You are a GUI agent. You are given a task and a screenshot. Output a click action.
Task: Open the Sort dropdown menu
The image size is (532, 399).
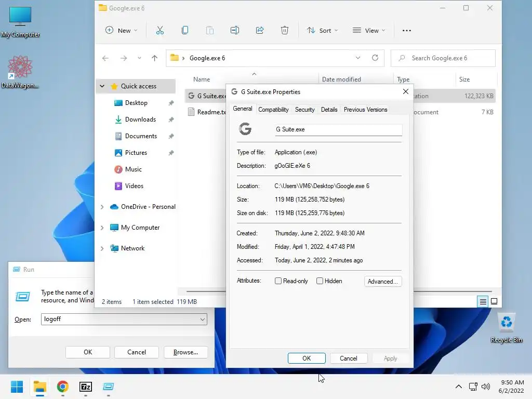[322, 31]
